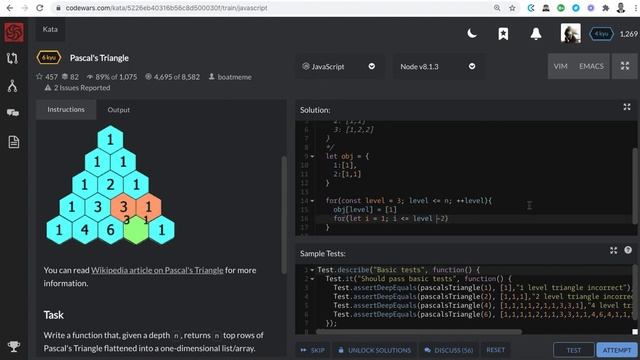Enable EMACS editor mode

[x=591, y=66]
